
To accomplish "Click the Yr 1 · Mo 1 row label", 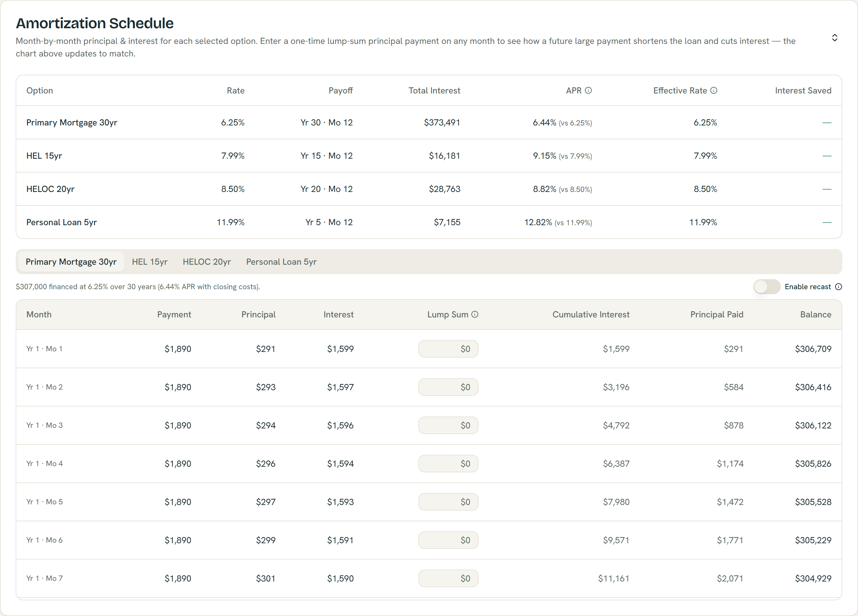I will click(x=44, y=349).
